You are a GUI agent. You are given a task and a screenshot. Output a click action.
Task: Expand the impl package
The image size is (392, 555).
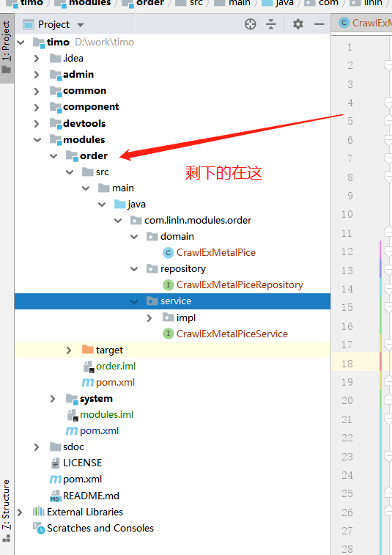pos(149,318)
